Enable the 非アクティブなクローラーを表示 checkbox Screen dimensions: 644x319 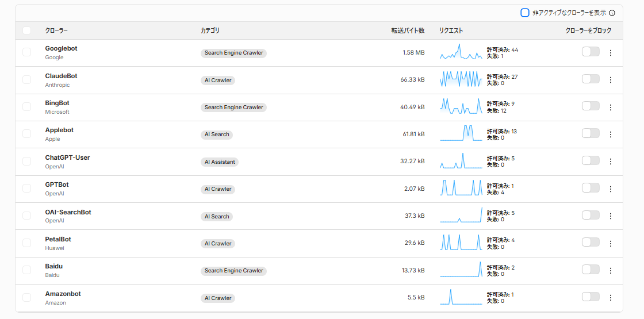point(524,13)
